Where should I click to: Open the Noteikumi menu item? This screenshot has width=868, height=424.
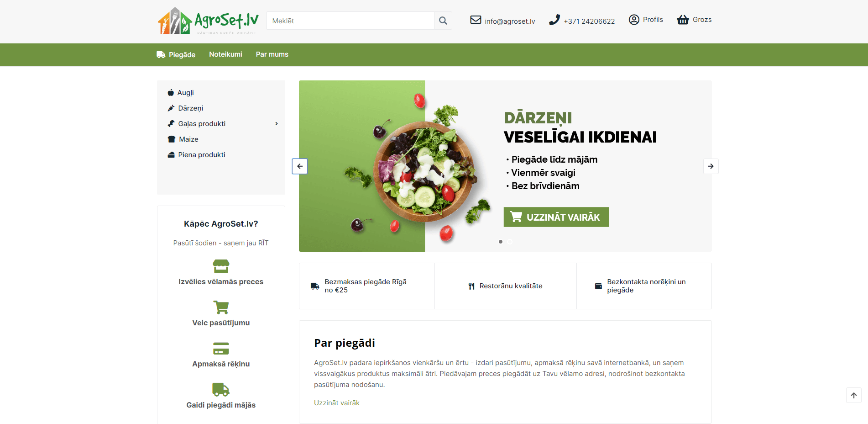pos(225,54)
